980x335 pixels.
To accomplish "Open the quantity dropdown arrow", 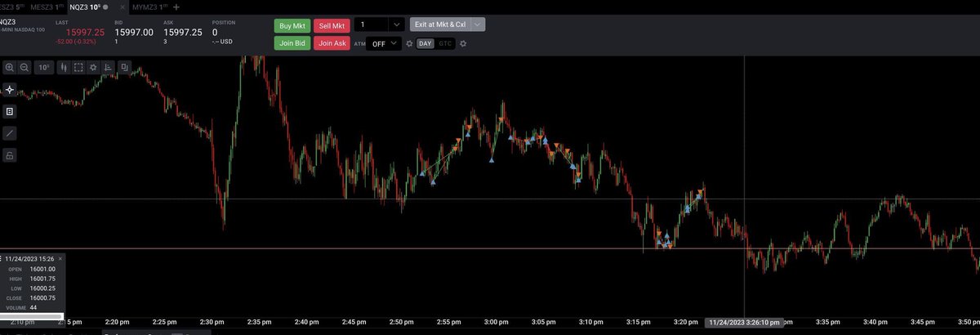I will 396,25.
